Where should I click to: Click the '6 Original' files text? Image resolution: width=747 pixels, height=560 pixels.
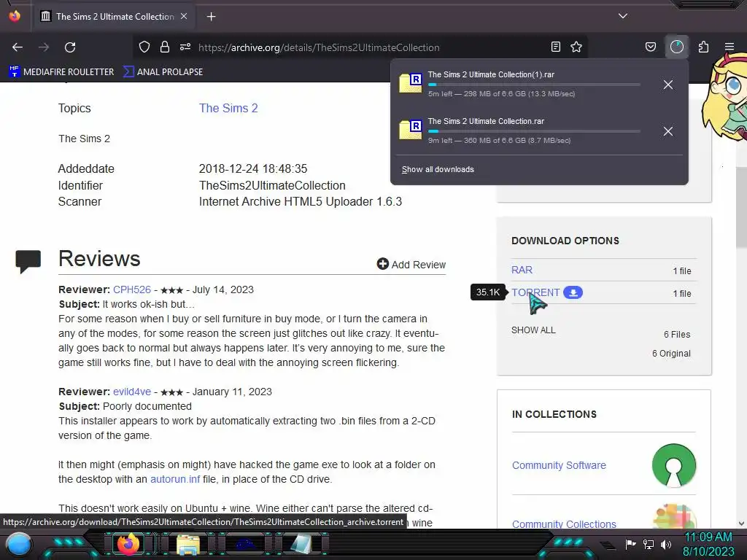671,354
